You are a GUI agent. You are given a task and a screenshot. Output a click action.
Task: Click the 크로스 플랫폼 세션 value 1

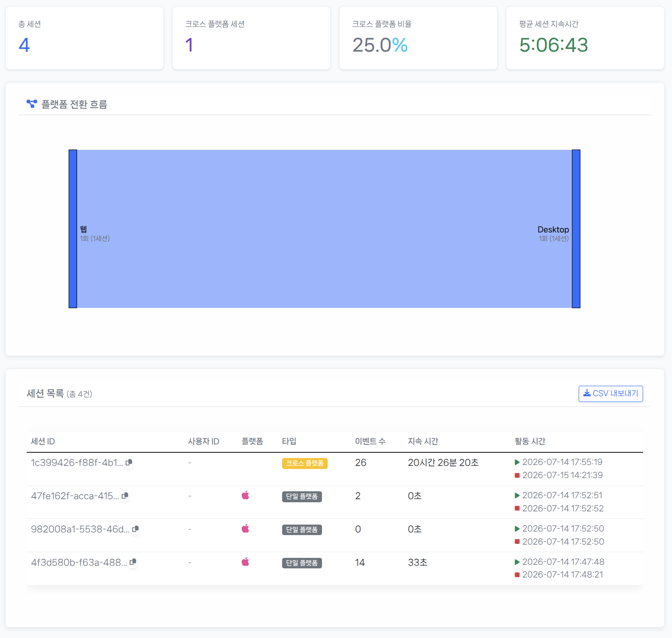click(189, 45)
